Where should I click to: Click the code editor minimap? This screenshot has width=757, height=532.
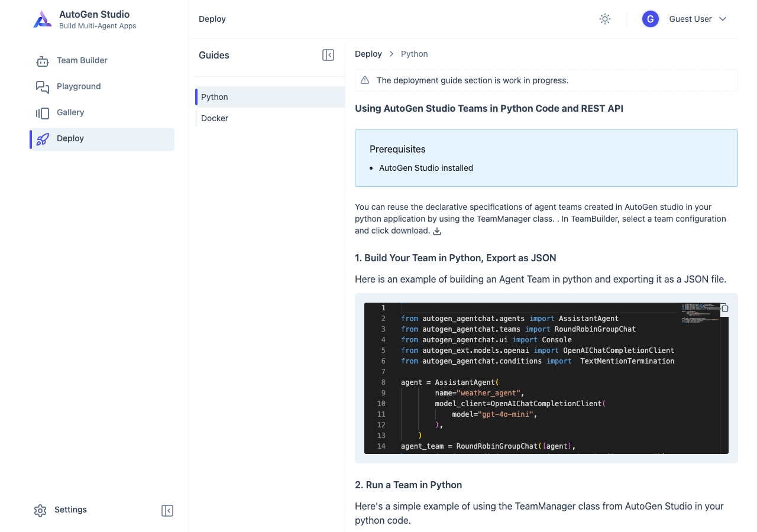700,312
